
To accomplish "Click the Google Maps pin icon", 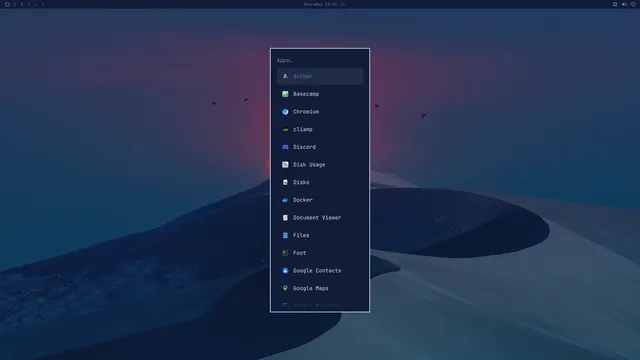I will 285,288.
